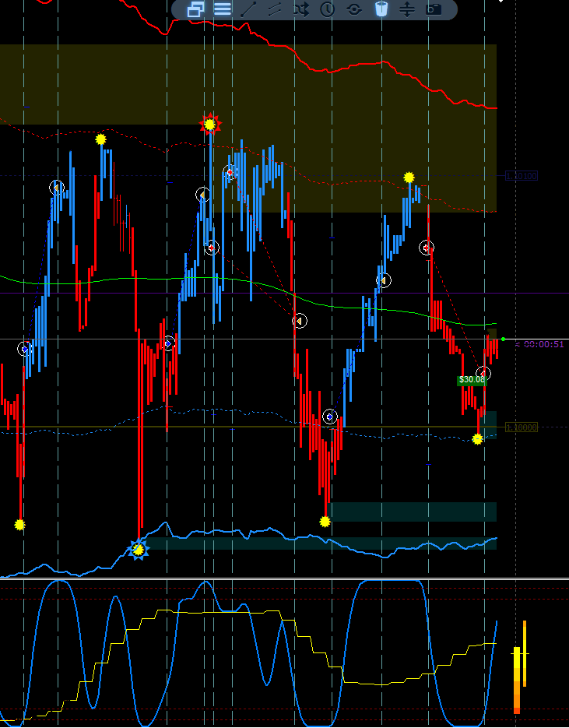Click the vertical compress scale icon

click(x=407, y=9)
